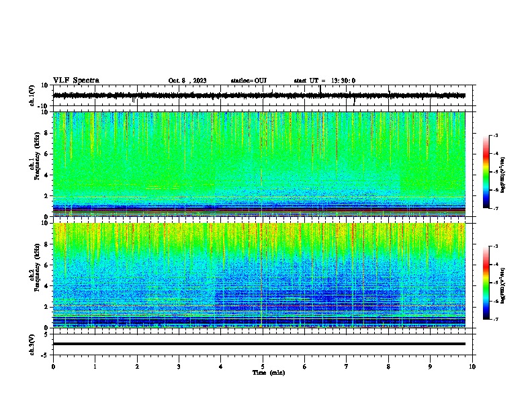
Task: Click the "5" tick on the time axis
Action: coord(263,367)
